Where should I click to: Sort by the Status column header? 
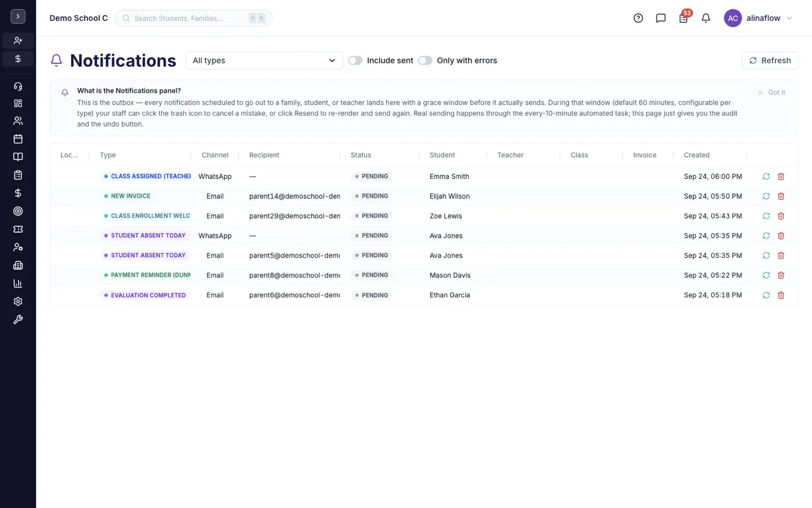(361, 155)
